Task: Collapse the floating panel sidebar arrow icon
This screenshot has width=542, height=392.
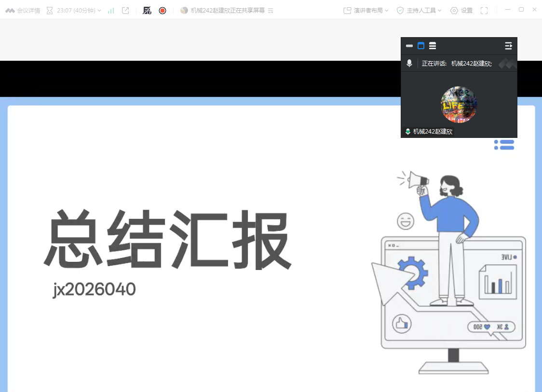Action: pos(508,46)
